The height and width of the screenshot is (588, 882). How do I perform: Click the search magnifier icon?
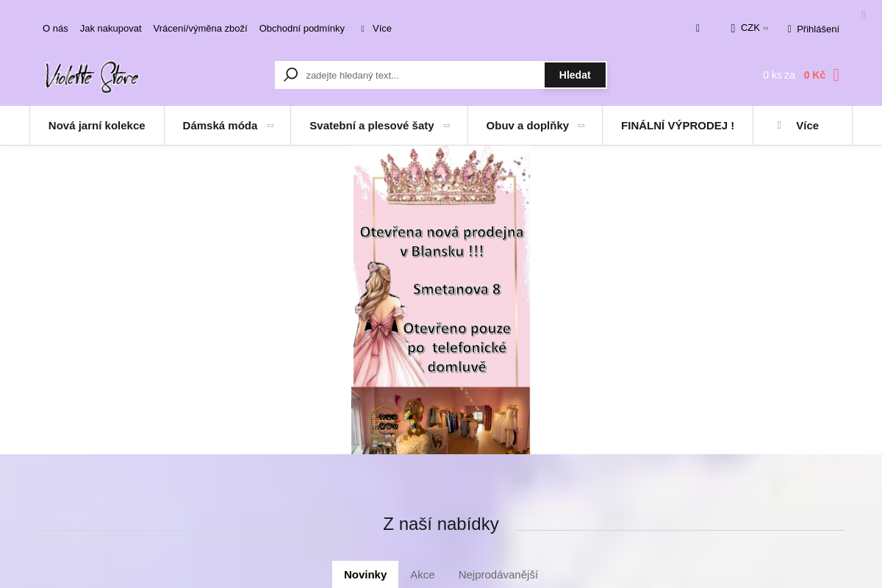(x=290, y=74)
